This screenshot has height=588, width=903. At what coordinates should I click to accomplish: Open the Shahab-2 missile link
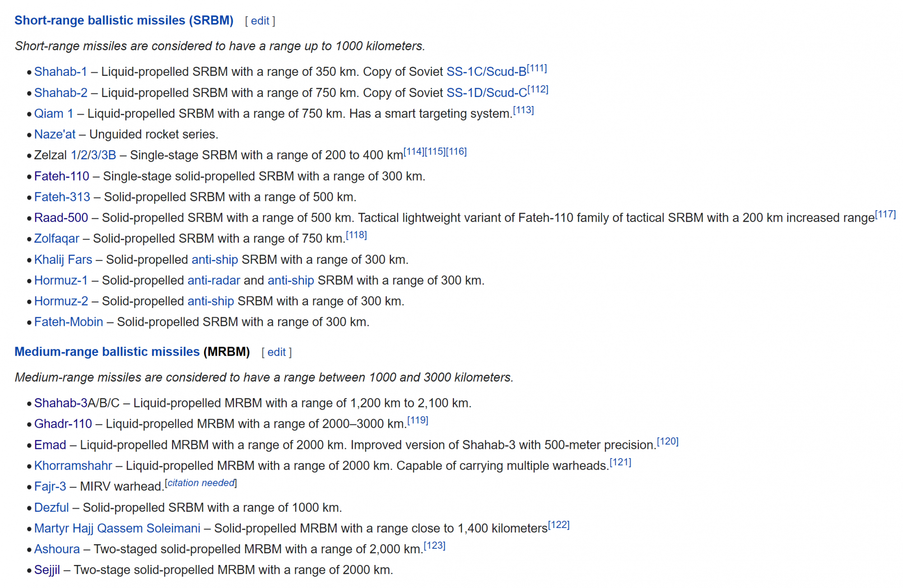coord(61,93)
